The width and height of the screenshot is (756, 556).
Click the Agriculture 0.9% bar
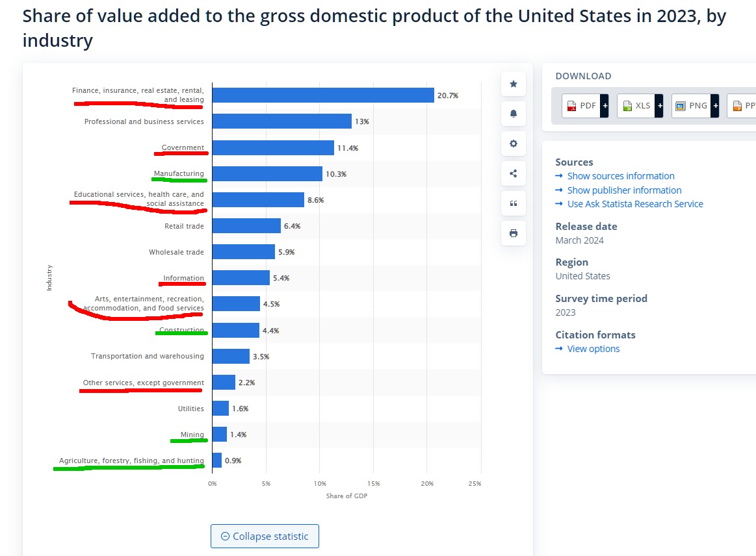pos(217,461)
